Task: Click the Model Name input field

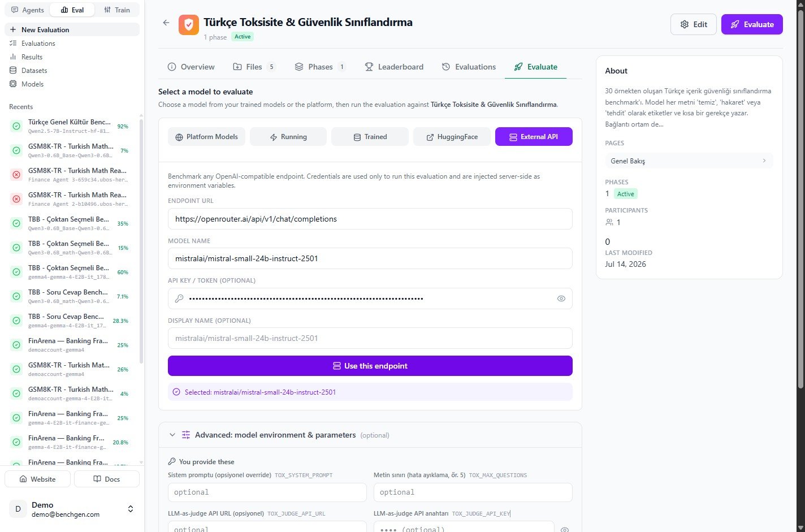Action: (x=370, y=258)
